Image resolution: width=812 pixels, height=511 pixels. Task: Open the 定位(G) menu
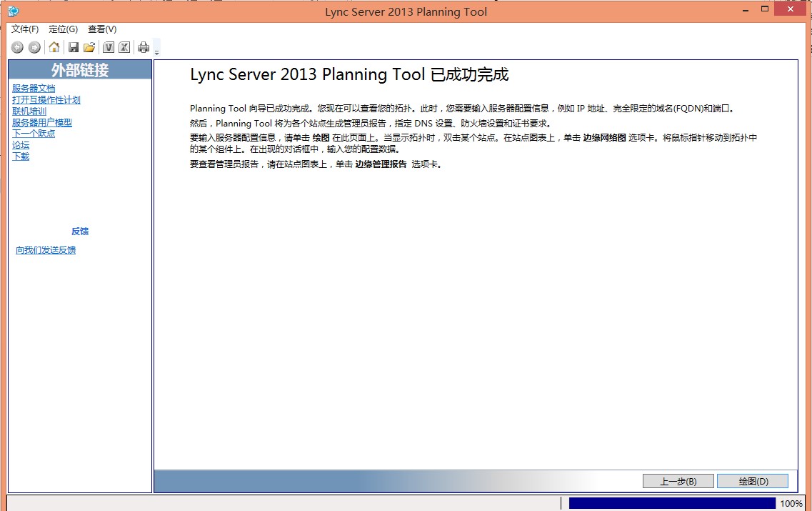(x=63, y=29)
